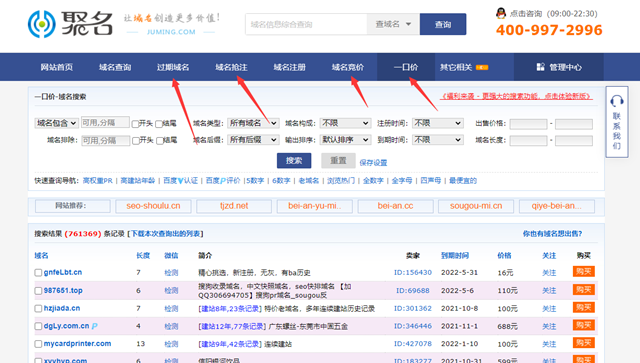Open the 查域名 search type dropdown
This screenshot has width=640, height=363.
pyautogui.click(x=393, y=24)
